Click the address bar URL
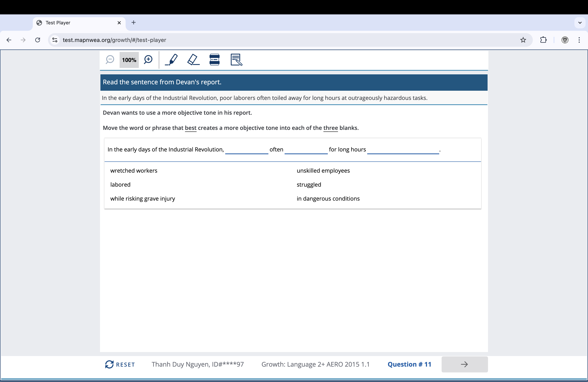 pos(114,40)
